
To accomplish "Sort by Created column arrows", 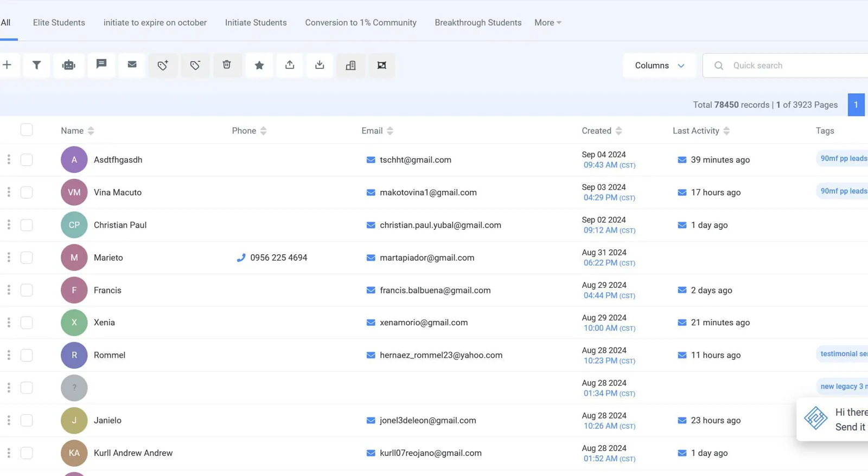I will pos(618,131).
